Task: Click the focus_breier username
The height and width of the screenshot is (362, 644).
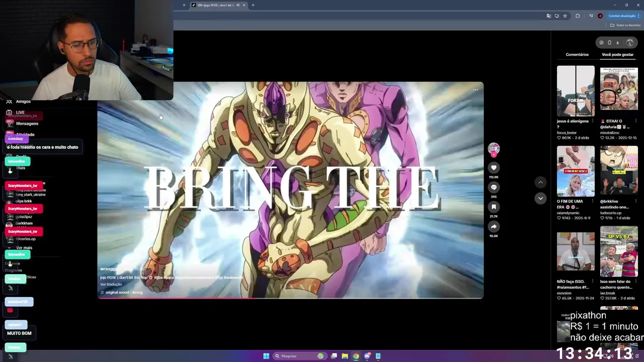Action: [567, 133]
